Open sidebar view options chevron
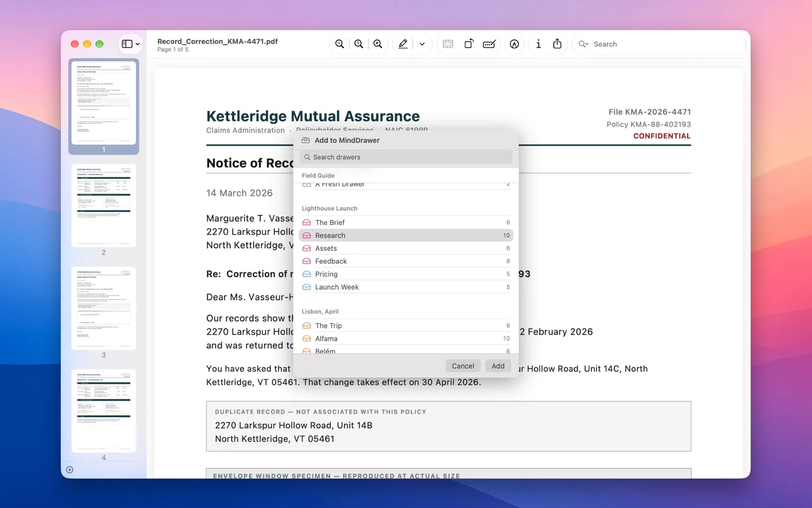Viewport: 812px width, 508px height. point(138,44)
